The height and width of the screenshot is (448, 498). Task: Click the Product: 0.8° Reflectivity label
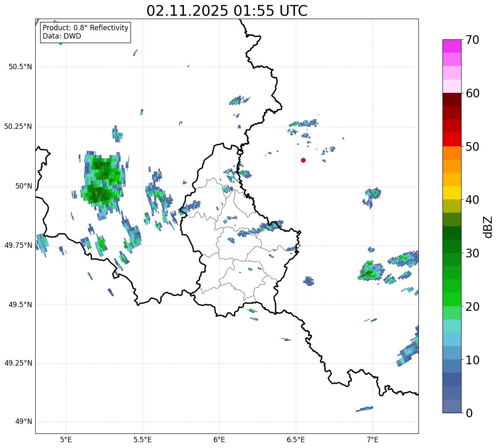pyautogui.click(x=86, y=28)
